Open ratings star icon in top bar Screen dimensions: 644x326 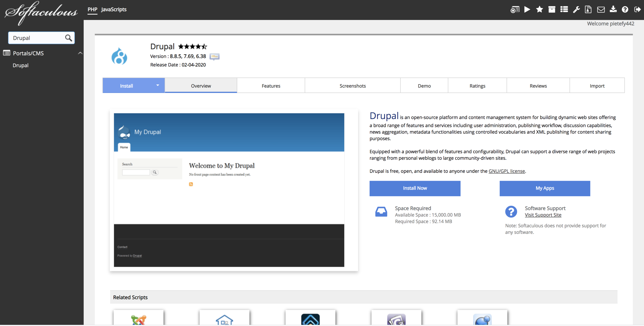coord(539,10)
